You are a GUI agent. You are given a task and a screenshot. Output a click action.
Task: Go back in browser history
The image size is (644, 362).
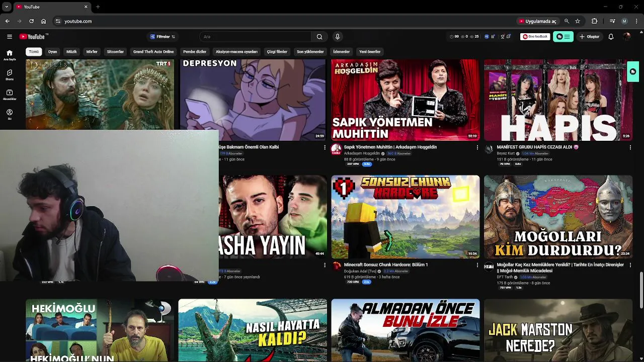tap(7, 21)
